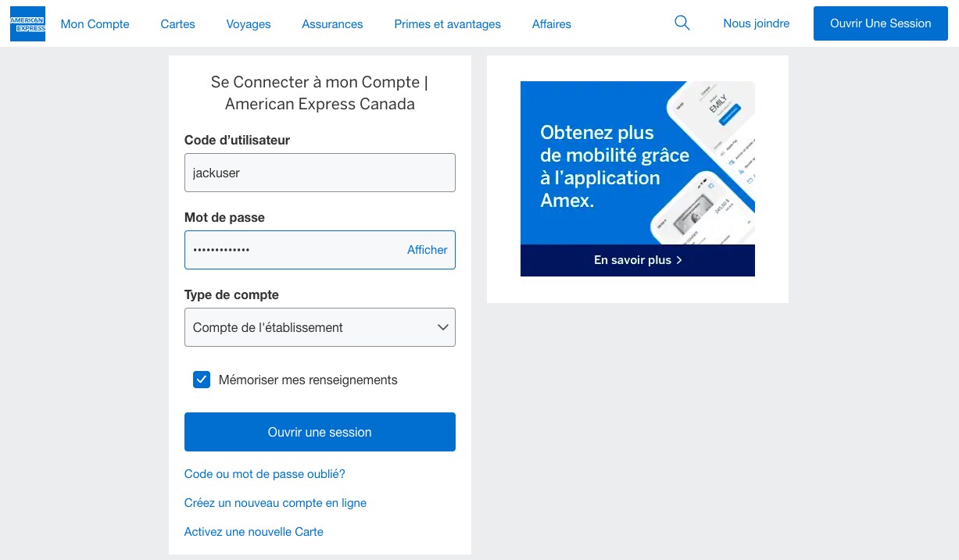Open the Assurances menu
959x560 pixels.
click(x=332, y=24)
